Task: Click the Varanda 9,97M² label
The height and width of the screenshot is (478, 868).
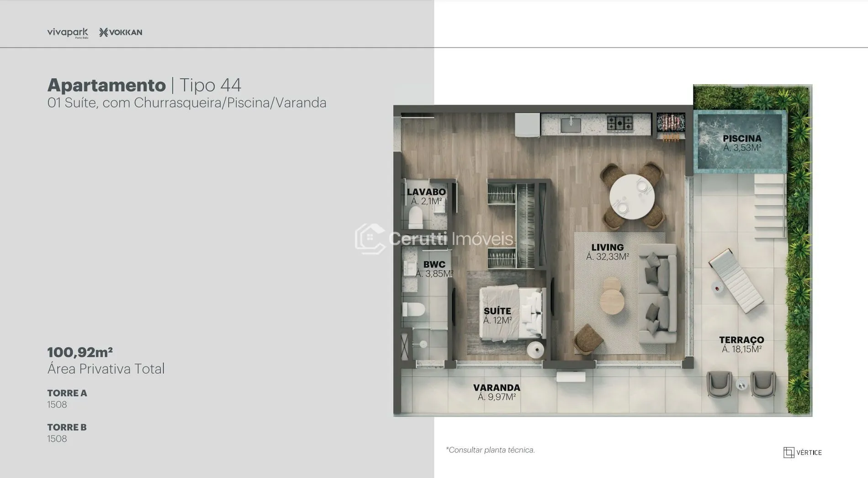Action: (497, 392)
